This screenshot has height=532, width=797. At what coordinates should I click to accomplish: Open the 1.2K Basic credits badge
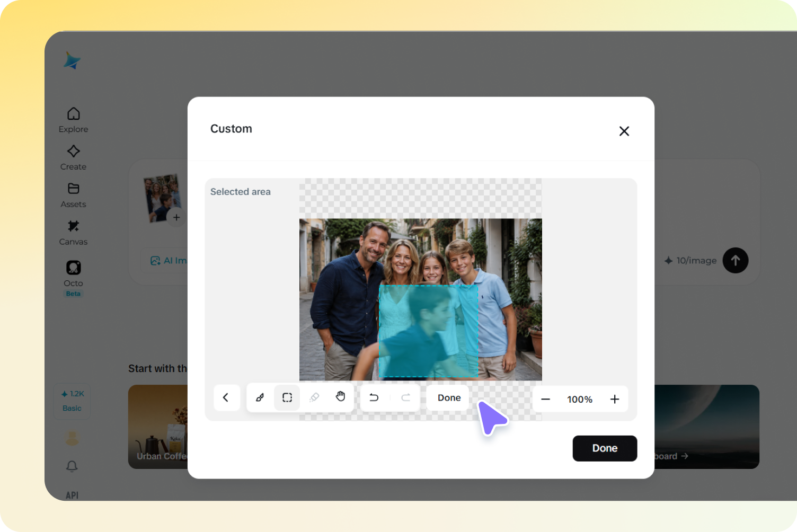(x=72, y=401)
